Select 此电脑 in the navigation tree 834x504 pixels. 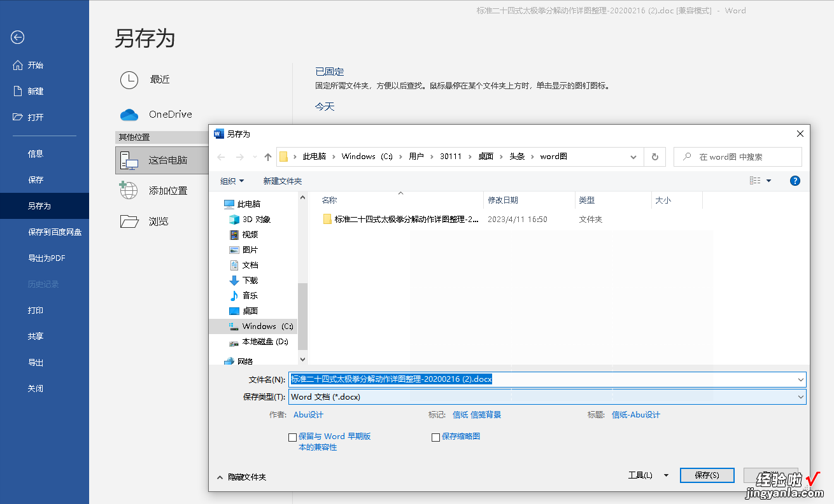tap(243, 204)
